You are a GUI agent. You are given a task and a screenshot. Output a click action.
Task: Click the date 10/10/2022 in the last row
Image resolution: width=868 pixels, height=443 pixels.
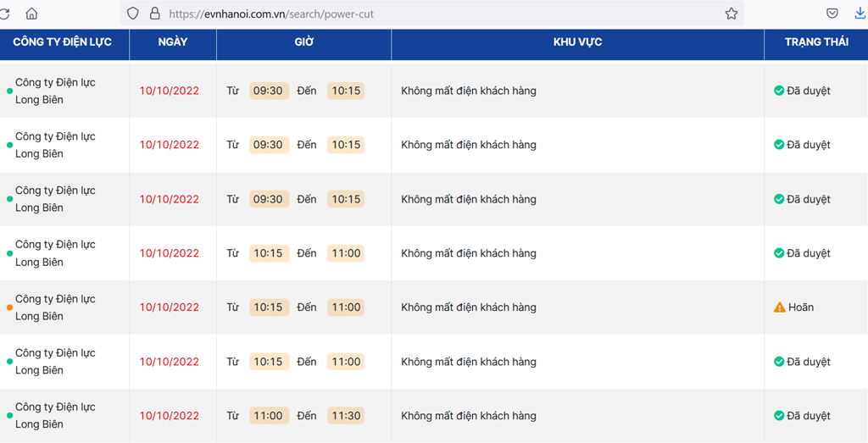[x=170, y=416]
